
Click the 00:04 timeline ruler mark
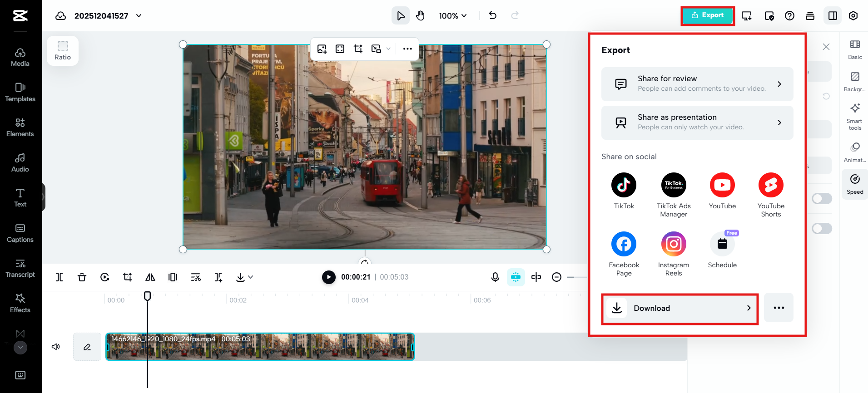[x=360, y=300]
